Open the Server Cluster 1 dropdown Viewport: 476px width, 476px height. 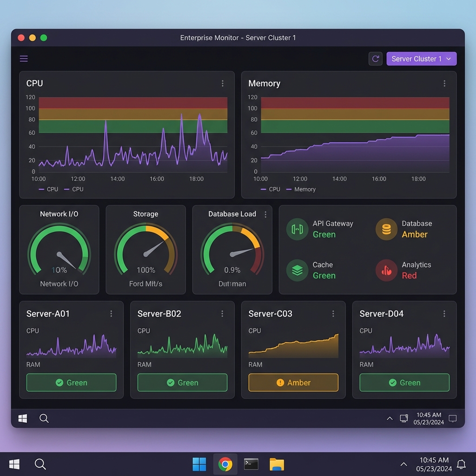pos(421,59)
